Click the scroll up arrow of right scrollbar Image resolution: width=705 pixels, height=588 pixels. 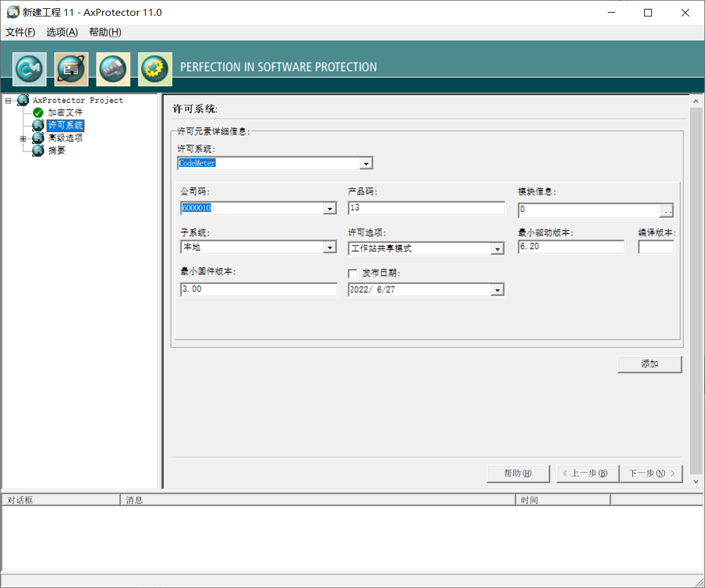696,102
